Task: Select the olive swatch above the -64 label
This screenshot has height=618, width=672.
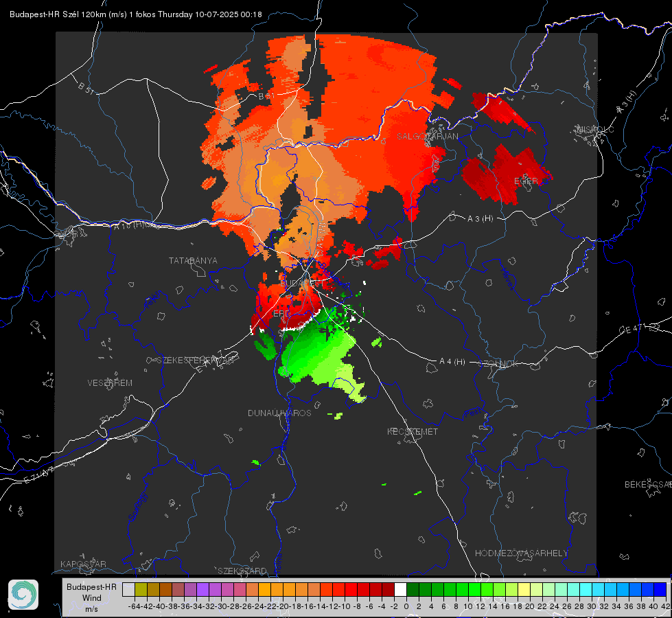Action: (141, 590)
